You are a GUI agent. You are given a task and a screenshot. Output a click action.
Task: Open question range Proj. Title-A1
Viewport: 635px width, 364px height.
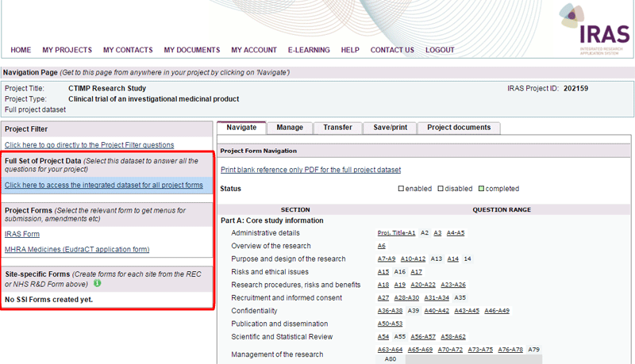tap(396, 233)
